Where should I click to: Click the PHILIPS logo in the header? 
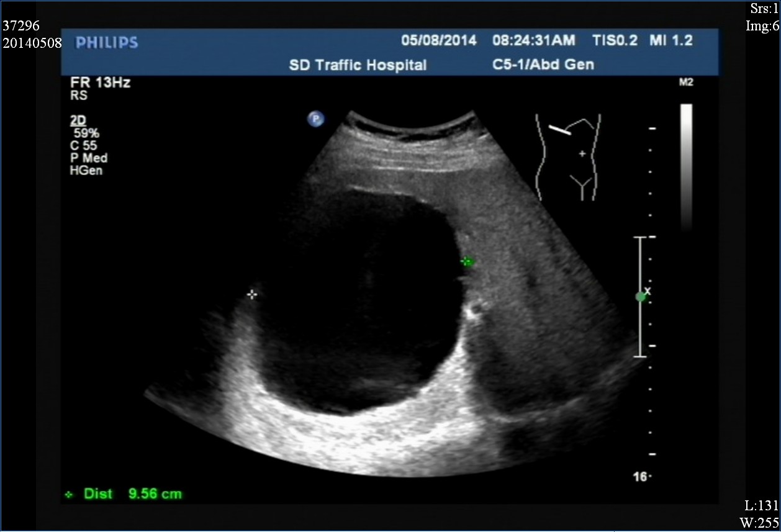pyautogui.click(x=106, y=43)
